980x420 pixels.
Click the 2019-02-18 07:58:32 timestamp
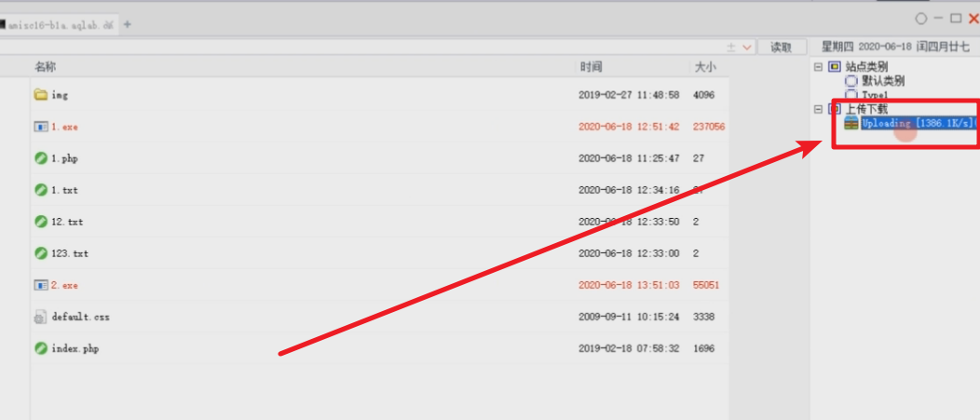pos(629,348)
